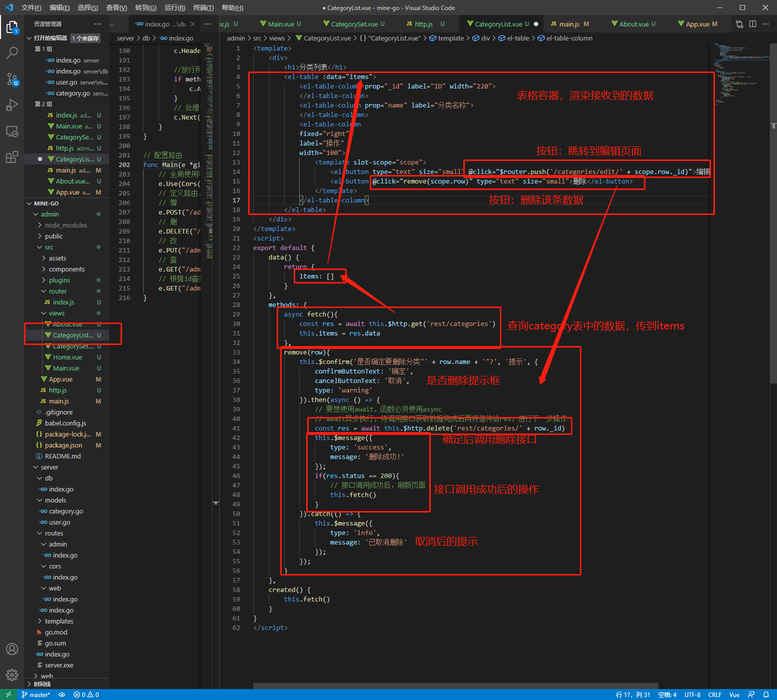Open more actions for left editor group
This screenshot has width=777, height=700.
click(208, 24)
